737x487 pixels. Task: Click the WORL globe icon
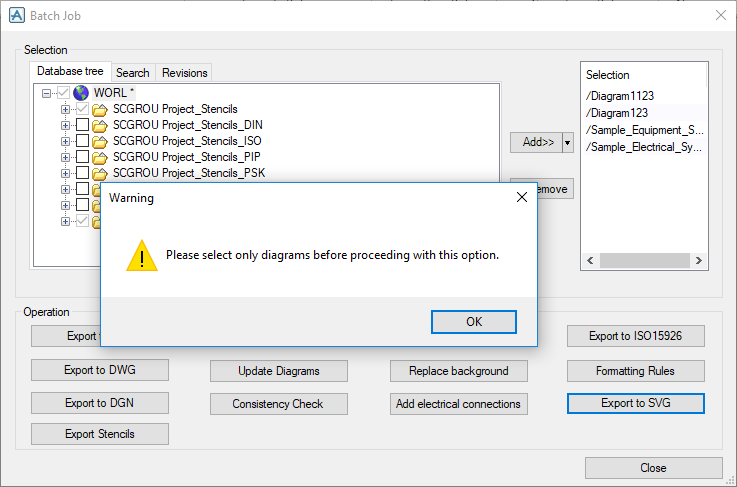pyautogui.click(x=81, y=93)
